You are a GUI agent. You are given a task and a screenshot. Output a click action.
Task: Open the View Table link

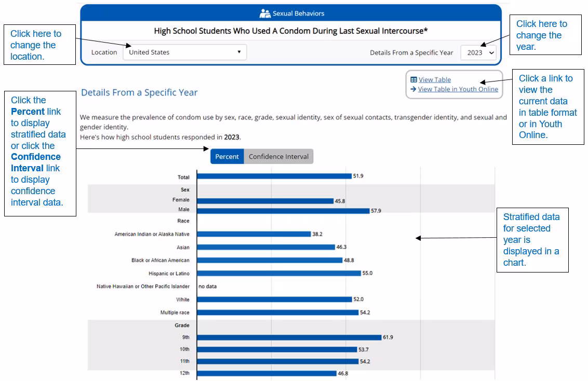(x=434, y=79)
